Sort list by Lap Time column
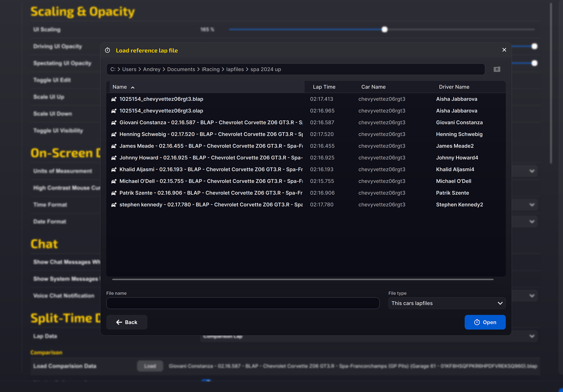 click(x=324, y=87)
